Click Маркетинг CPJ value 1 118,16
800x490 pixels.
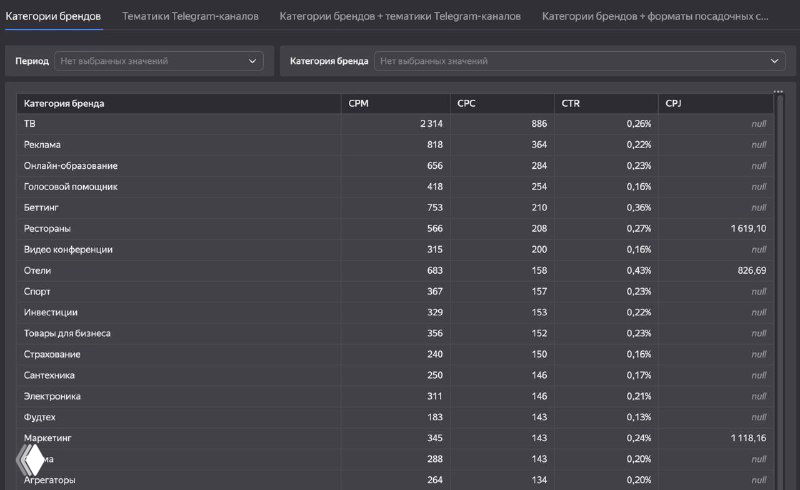742,438
